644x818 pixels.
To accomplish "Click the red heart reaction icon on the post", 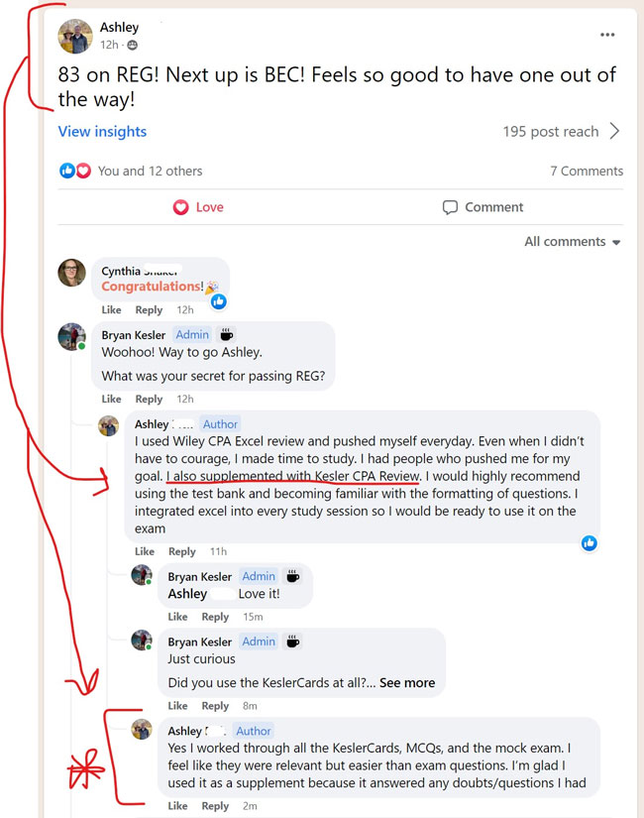I will pos(83,171).
